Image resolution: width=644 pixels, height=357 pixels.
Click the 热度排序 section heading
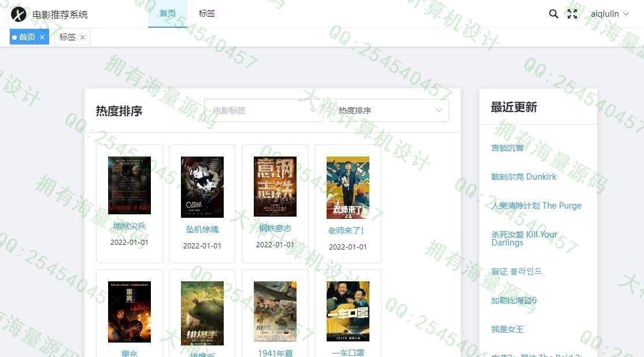119,111
